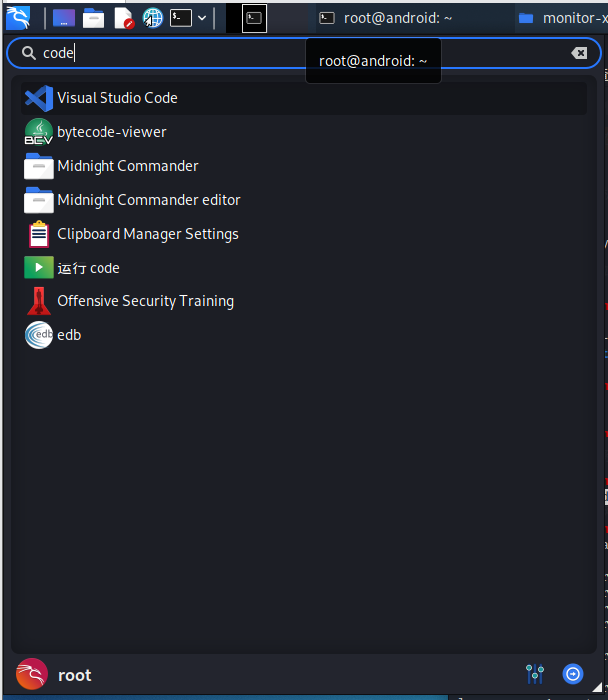Switch to the monitor-x folder taskbar window
This screenshot has height=700, width=608.
pos(563,18)
